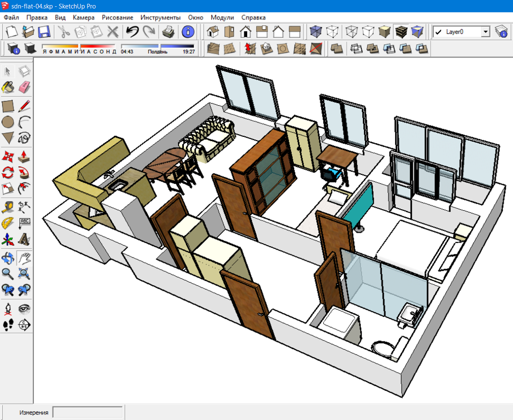Image resolution: width=513 pixels, height=420 pixels.
Task: Open the Камера menu
Action: [83, 18]
